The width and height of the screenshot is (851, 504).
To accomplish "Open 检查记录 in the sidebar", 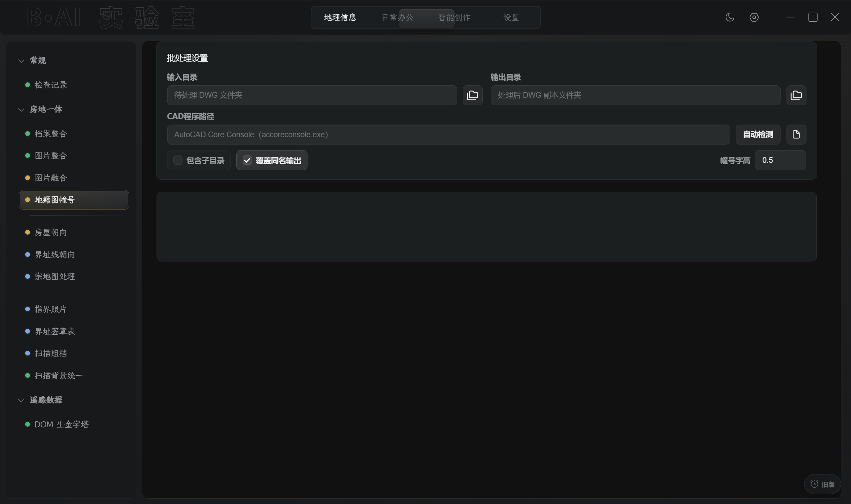I will 74,85.
